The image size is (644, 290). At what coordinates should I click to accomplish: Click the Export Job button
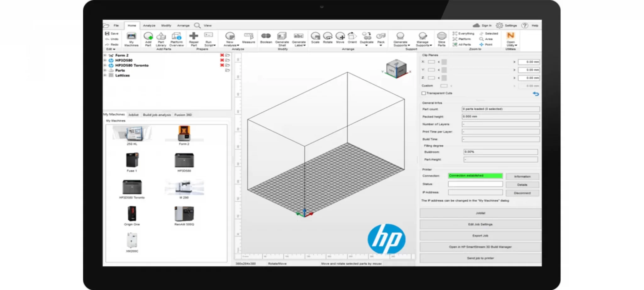pos(480,235)
